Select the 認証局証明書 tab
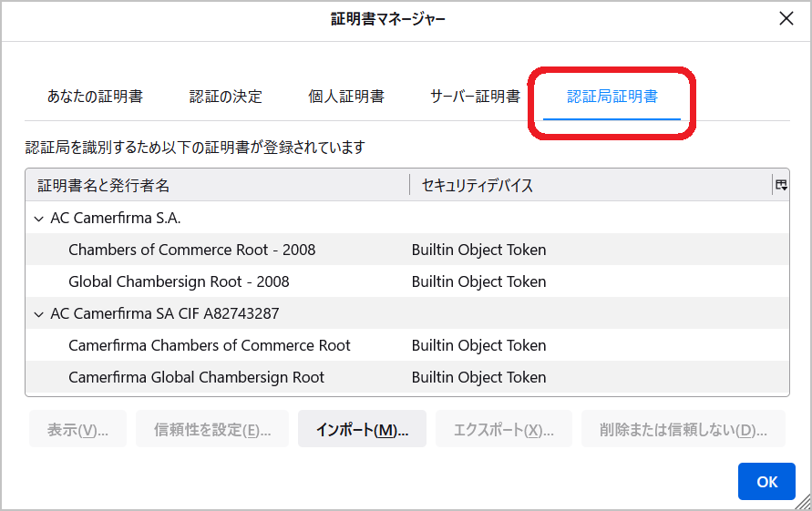The image size is (812, 511). tap(612, 97)
